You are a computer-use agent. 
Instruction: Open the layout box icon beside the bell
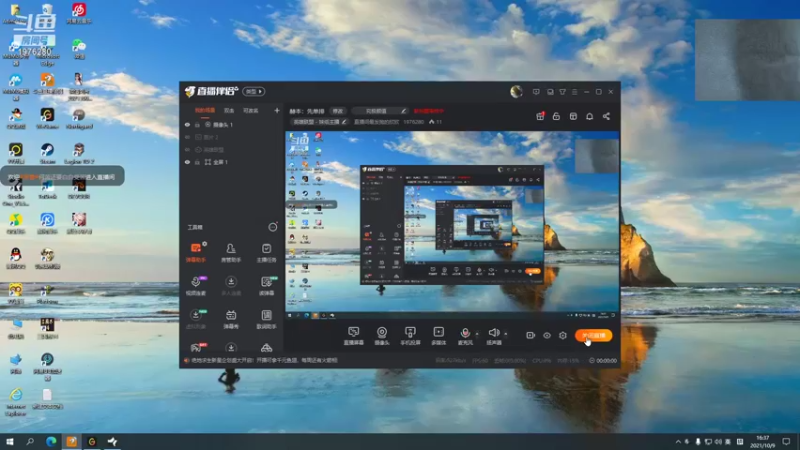[573, 116]
